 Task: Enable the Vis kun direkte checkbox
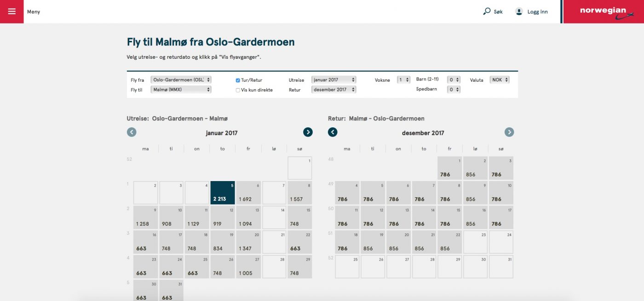(238, 90)
